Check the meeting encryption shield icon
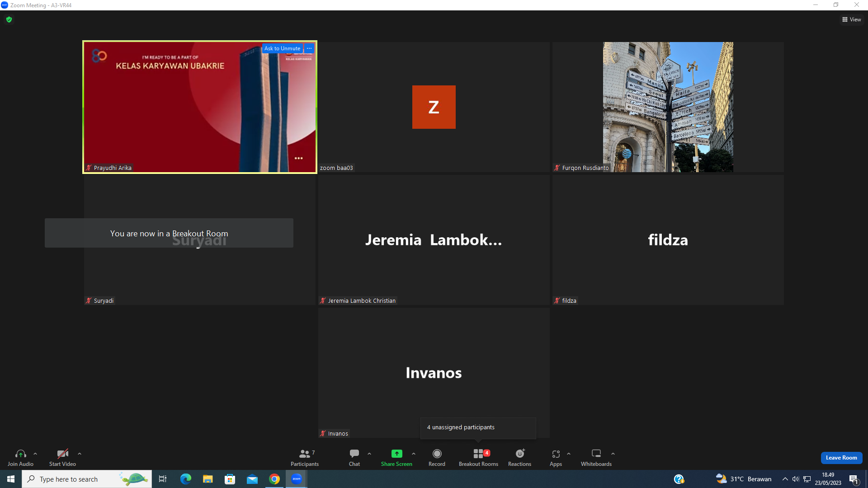868x488 pixels. pos(9,19)
